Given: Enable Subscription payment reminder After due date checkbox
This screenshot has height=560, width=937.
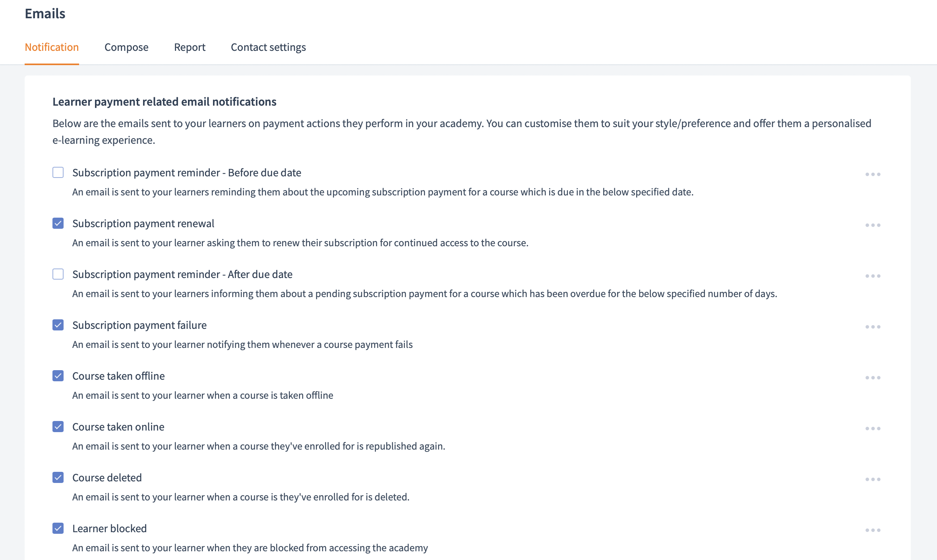Looking at the screenshot, I should tap(58, 274).
